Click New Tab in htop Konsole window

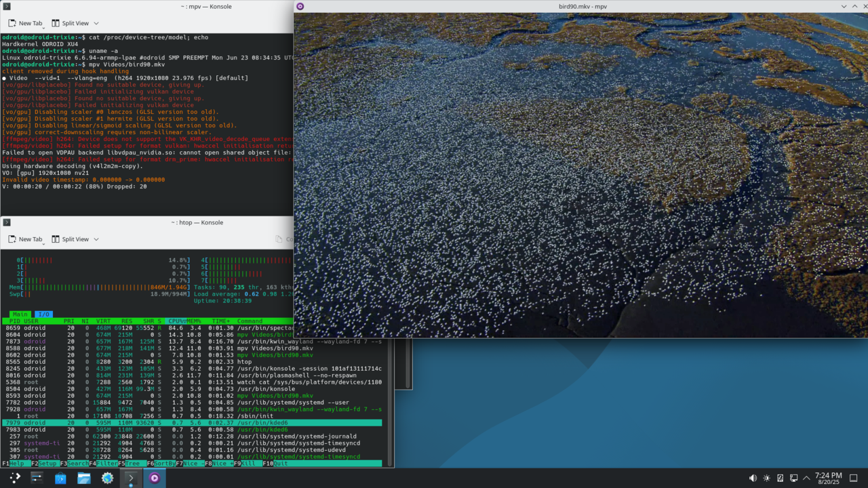pyautogui.click(x=25, y=239)
